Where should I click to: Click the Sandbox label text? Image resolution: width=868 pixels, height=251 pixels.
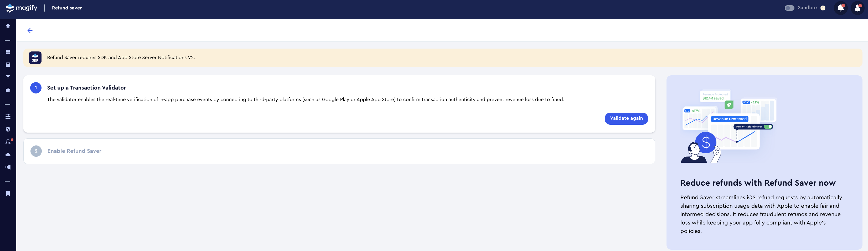(x=807, y=8)
